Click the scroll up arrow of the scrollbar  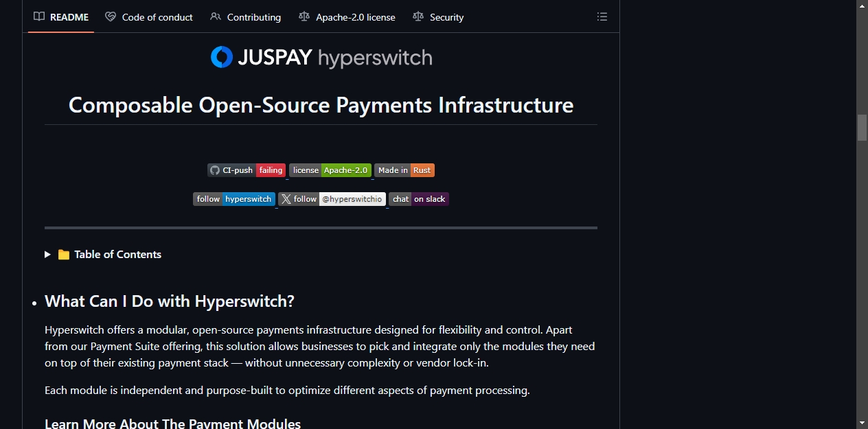coord(862,5)
